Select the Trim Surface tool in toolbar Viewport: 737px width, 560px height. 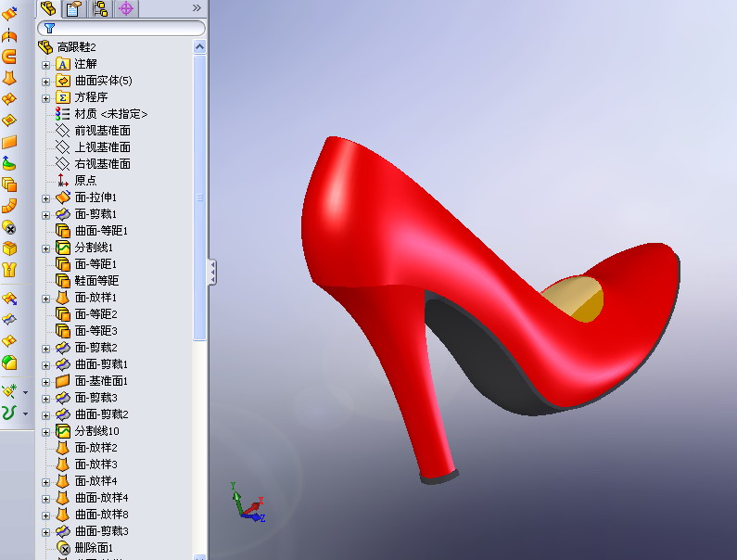(x=9, y=319)
